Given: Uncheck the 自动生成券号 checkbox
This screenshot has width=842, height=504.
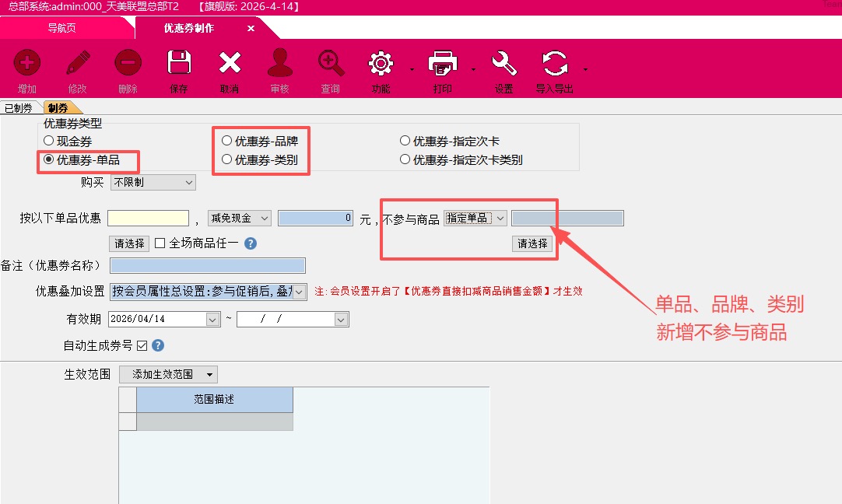Looking at the screenshot, I should click(x=142, y=345).
